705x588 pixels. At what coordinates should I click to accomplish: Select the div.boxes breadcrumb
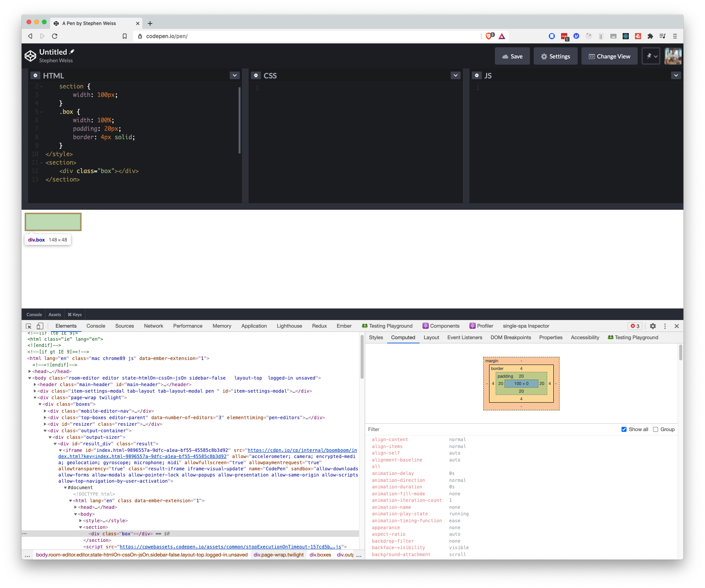click(x=320, y=555)
